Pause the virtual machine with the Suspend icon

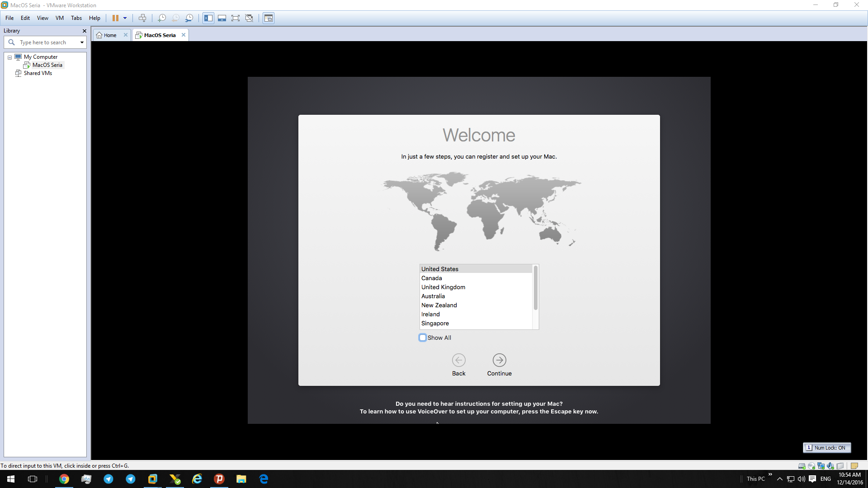pos(115,18)
